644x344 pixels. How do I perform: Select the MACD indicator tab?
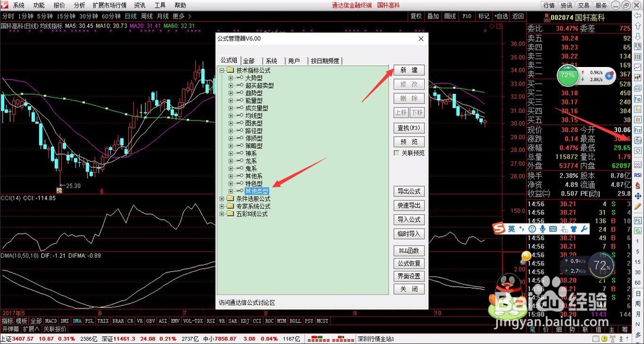tap(51, 321)
